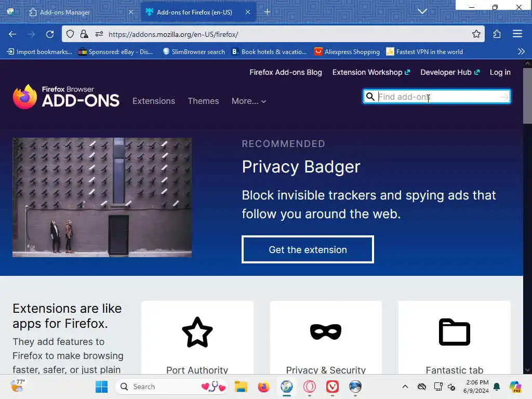This screenshot has width=532, height=399.
Task: Click the forward navigation arrow
Action: pos(31,34)
